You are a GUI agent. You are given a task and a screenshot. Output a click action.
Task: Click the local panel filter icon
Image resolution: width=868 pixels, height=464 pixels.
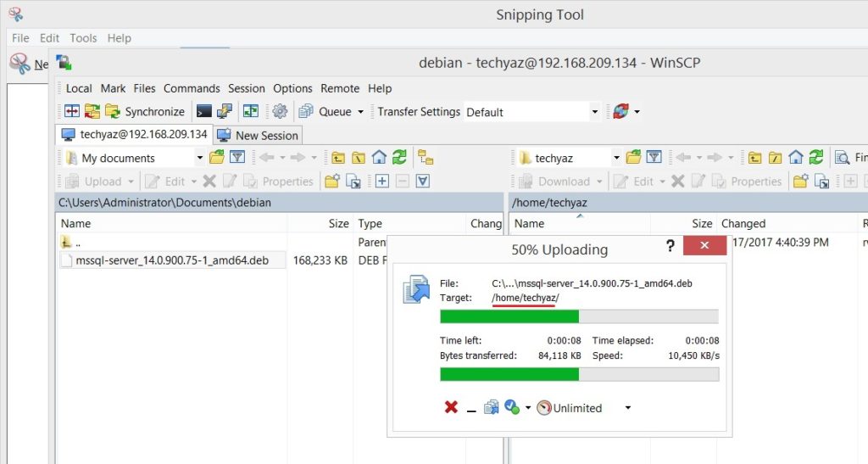237,158
